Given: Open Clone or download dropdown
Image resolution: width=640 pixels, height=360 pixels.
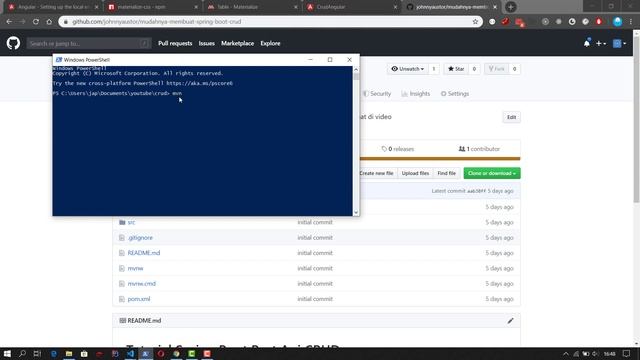Looking at the screenshot, I should point(492,173).
